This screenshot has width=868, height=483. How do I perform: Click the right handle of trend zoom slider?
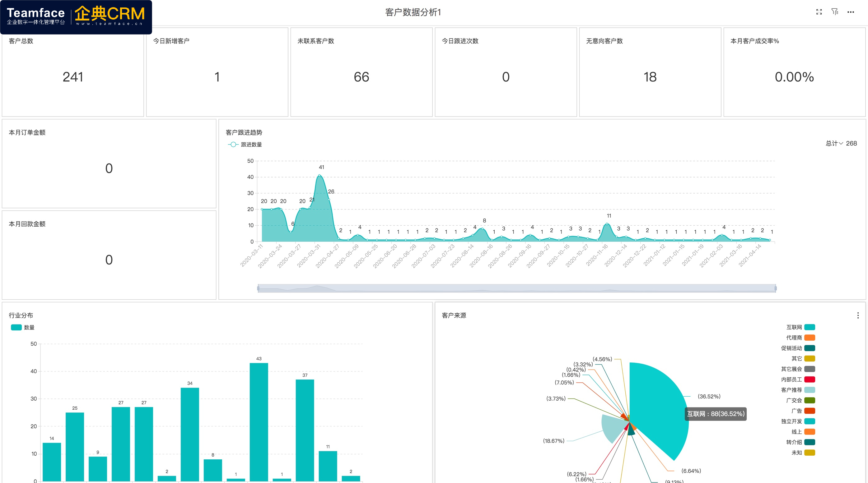tap(776, 288)
